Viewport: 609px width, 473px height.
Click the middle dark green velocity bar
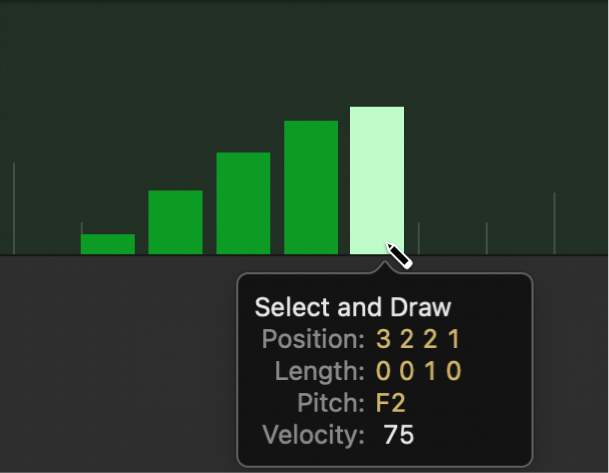(243, 203)
